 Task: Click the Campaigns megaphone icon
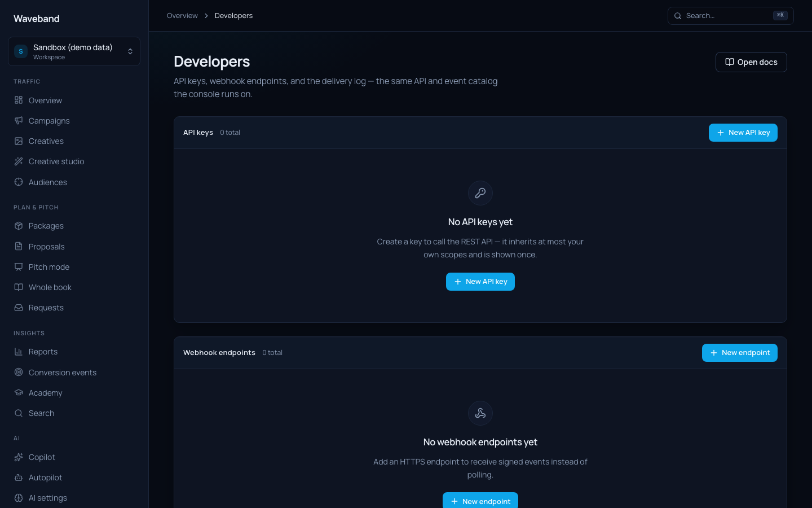click(19, 120)
